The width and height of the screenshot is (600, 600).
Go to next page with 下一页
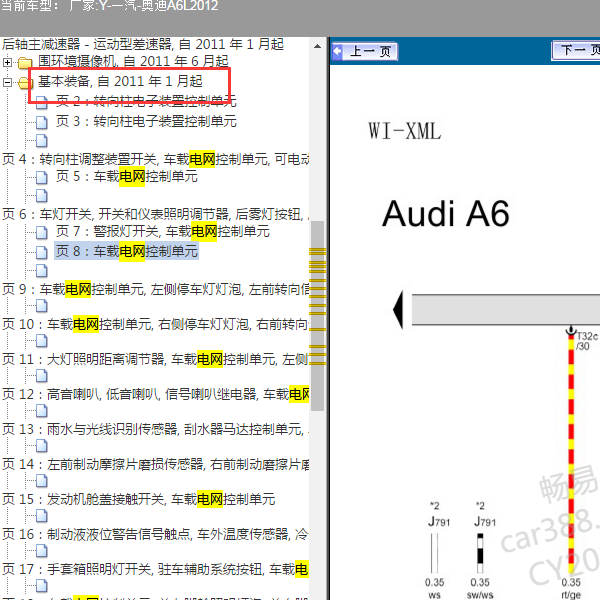point(576,51)
